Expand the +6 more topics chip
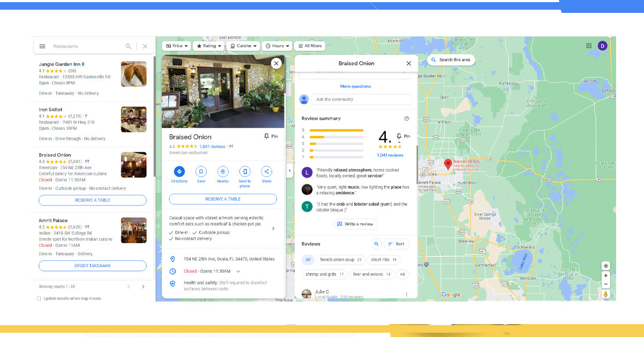The image size is (644, 337). click(x=402, y=274)
